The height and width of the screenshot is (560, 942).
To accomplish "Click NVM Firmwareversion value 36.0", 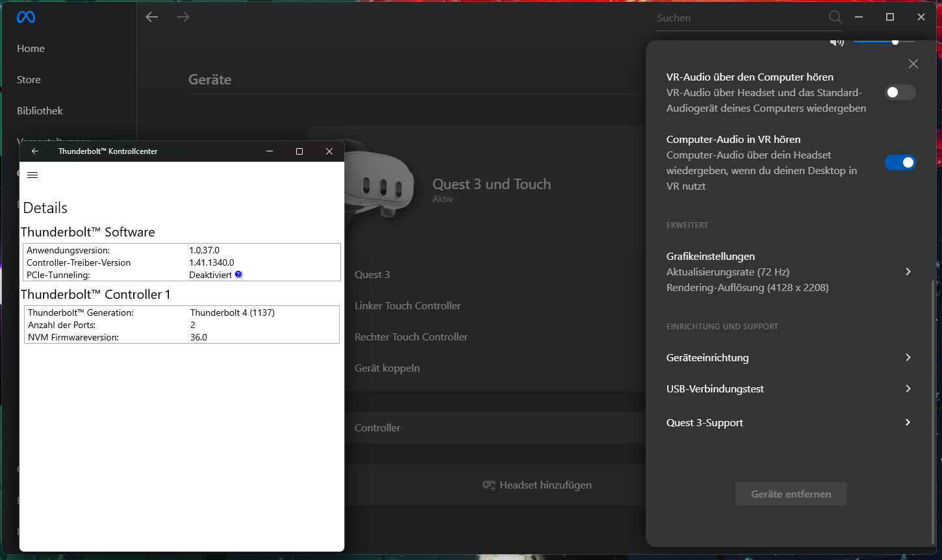I will click(x=199, y=337).
